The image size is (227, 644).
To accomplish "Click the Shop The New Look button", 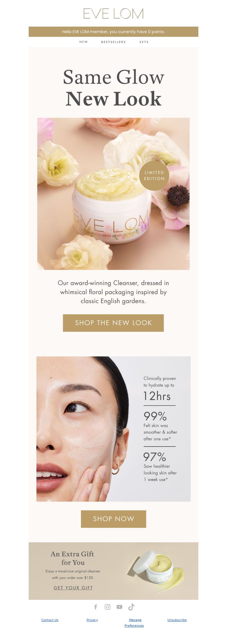I will (113, 323).
